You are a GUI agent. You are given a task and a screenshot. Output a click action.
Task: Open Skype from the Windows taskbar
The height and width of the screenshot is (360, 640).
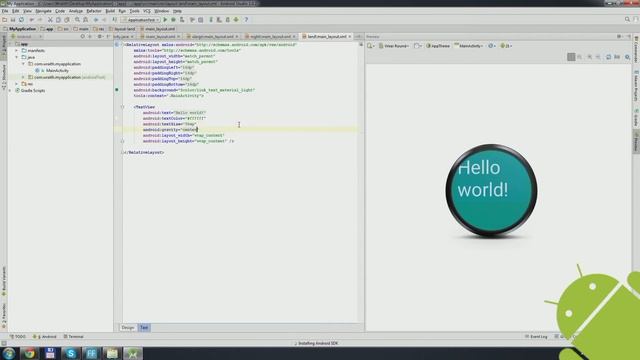pyautogui.click(x=71, y=353)
